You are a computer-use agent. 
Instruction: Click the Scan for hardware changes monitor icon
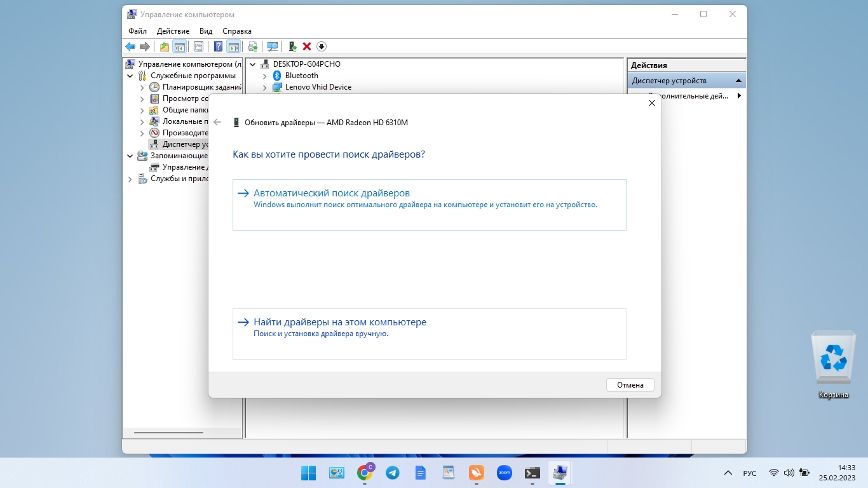273,46
